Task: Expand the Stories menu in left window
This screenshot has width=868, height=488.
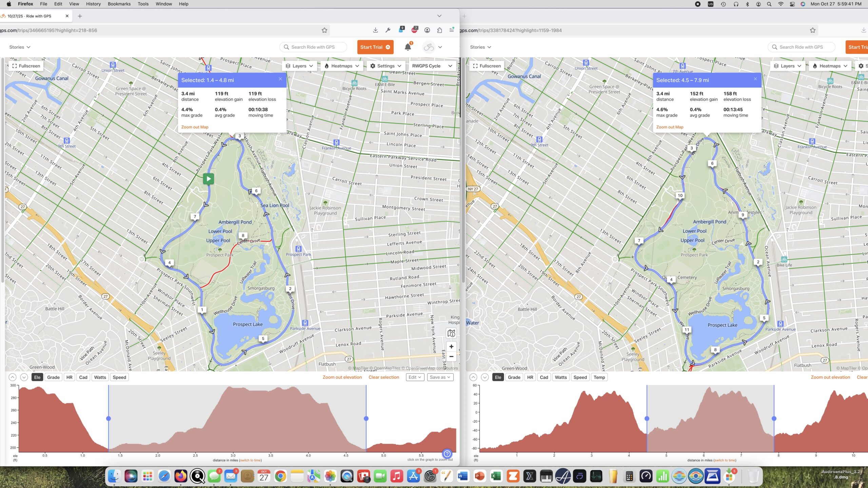Action: point(20,47)
